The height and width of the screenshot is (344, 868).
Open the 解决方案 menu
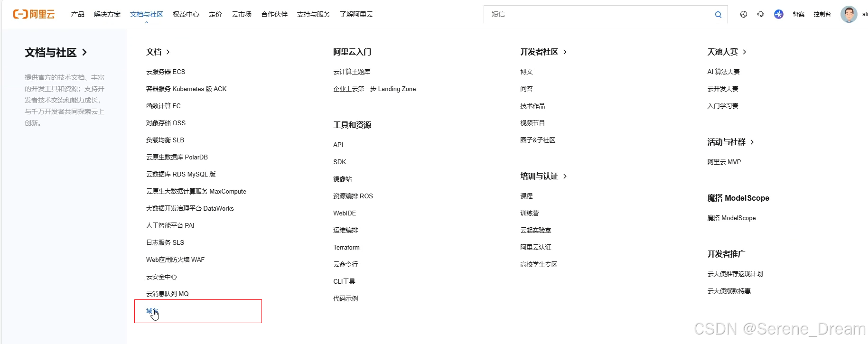click(x=107, y=14)
